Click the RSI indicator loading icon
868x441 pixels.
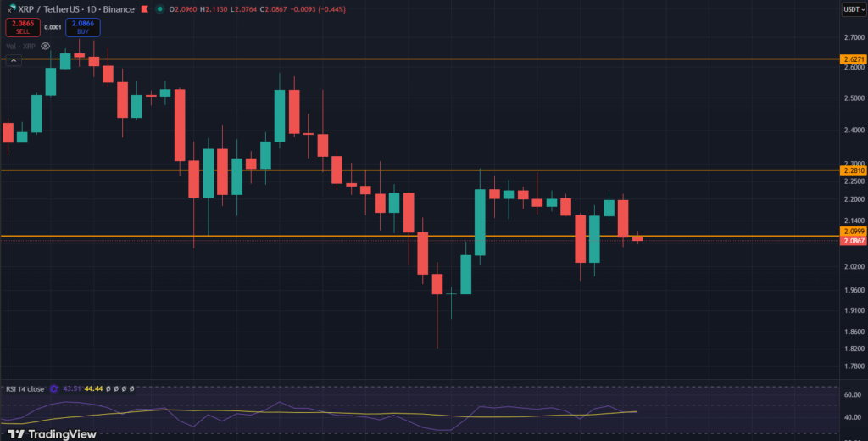pos(54,389)
